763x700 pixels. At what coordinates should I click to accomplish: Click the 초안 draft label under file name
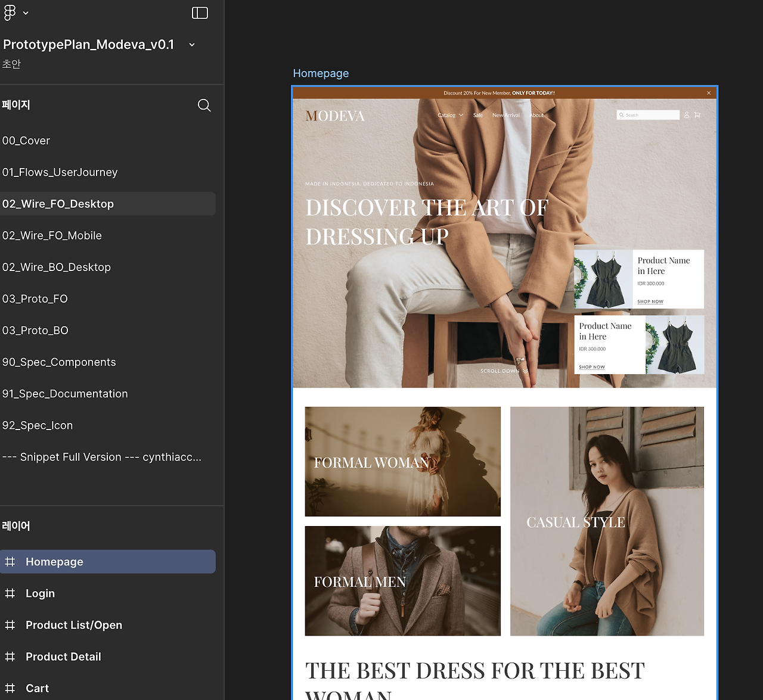click(11, 64)
